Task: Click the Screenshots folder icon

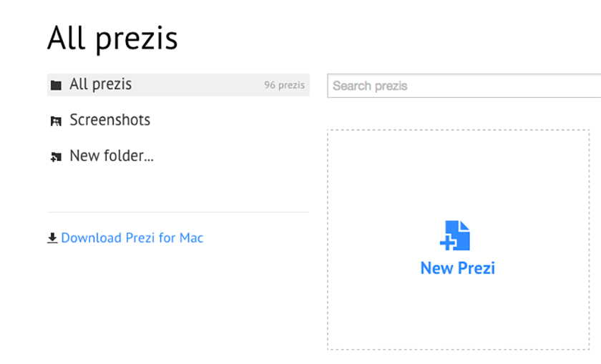Action: (x=56, y=121)
